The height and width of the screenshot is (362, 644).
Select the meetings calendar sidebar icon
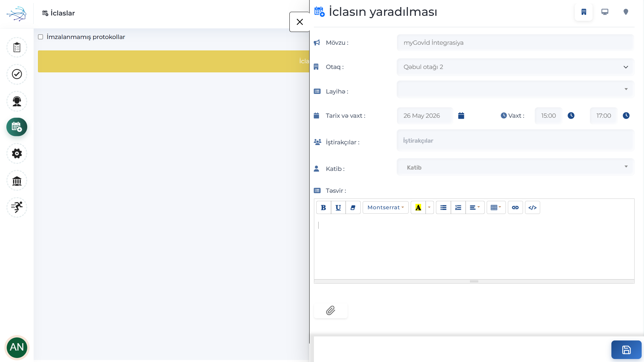[17, 127]
